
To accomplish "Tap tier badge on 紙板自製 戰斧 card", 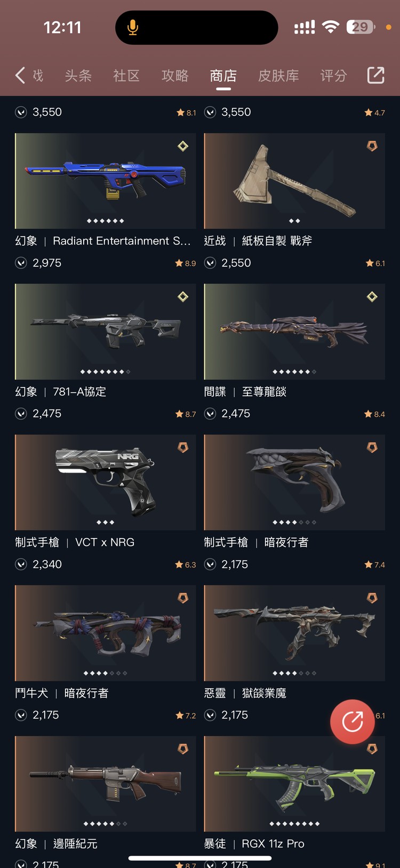I will tap(372, 146).
